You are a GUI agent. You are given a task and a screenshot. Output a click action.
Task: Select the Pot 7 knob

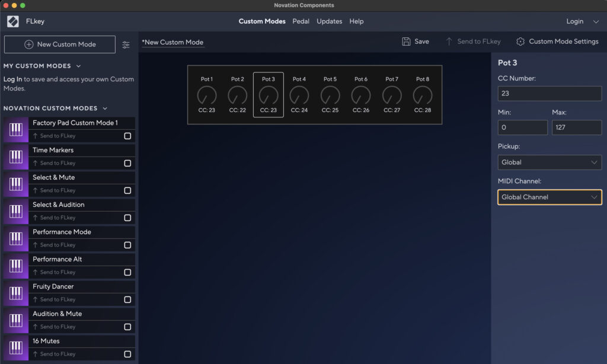coord(392,95)
